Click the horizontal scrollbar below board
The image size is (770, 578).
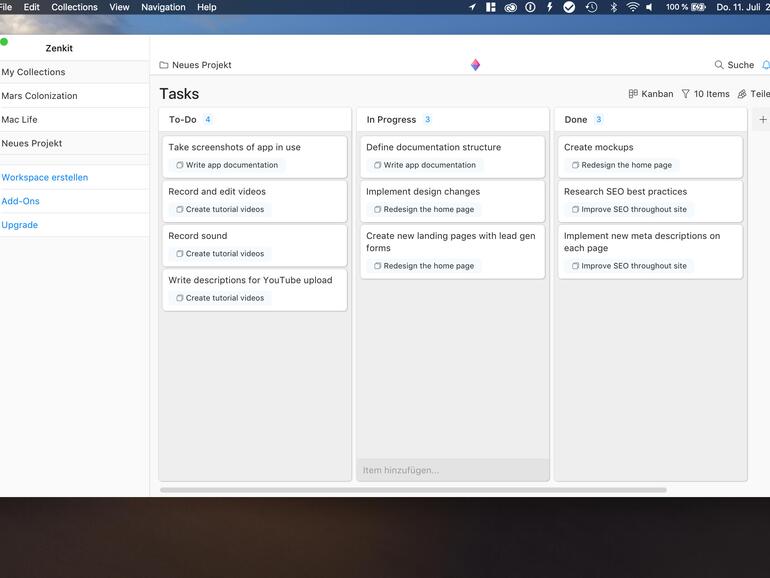[x=413, y=490]
